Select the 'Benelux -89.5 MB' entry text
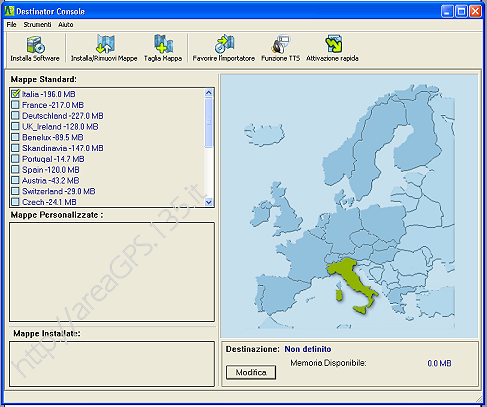The width and height of the screenshot is (487, 407). pos(53,137)
